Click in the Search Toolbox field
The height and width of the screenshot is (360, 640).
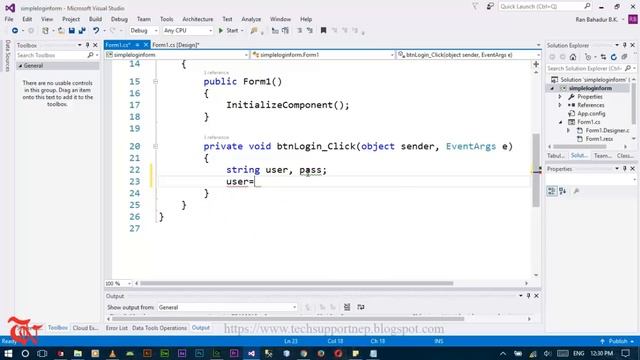click(x=51, y=55)
